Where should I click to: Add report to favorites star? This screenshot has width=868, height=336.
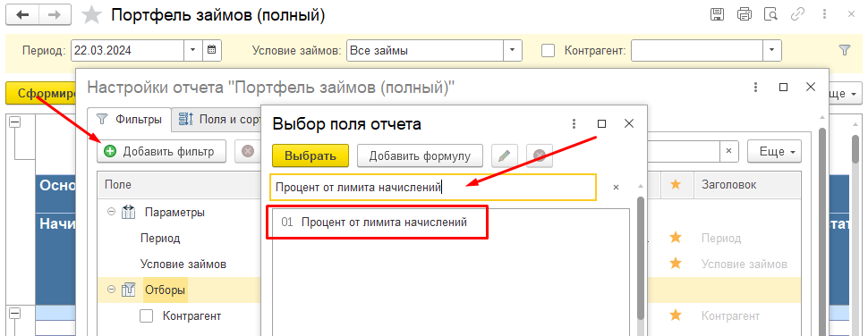[x=91, y=15]
